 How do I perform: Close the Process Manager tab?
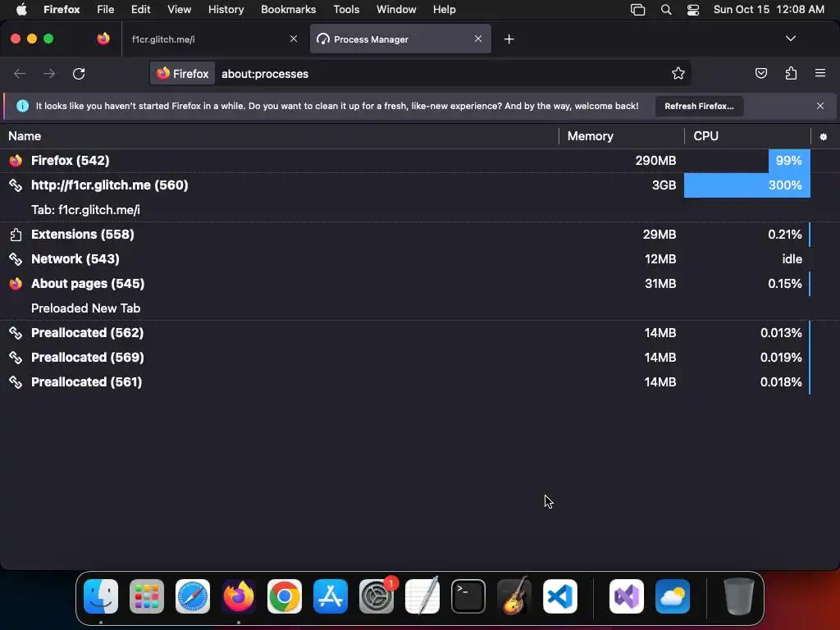point(478,39)
